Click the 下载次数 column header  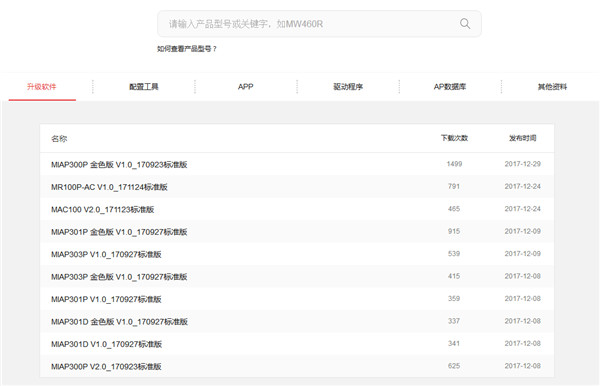(454, 138)
